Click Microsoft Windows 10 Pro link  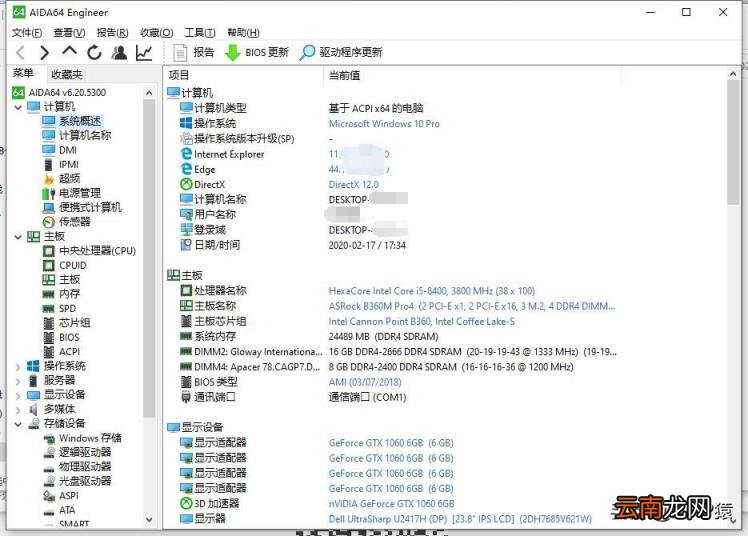click(384, 124)
